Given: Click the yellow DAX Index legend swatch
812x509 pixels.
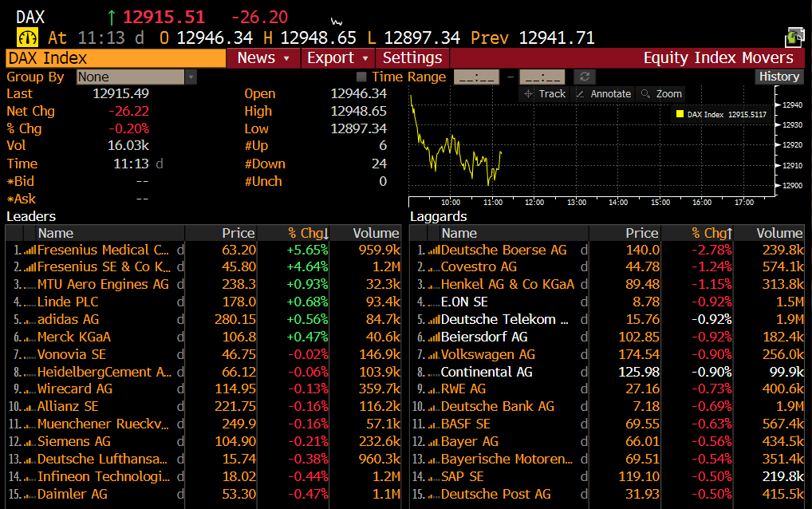Looking at the screenshot, I should (680, 114).
